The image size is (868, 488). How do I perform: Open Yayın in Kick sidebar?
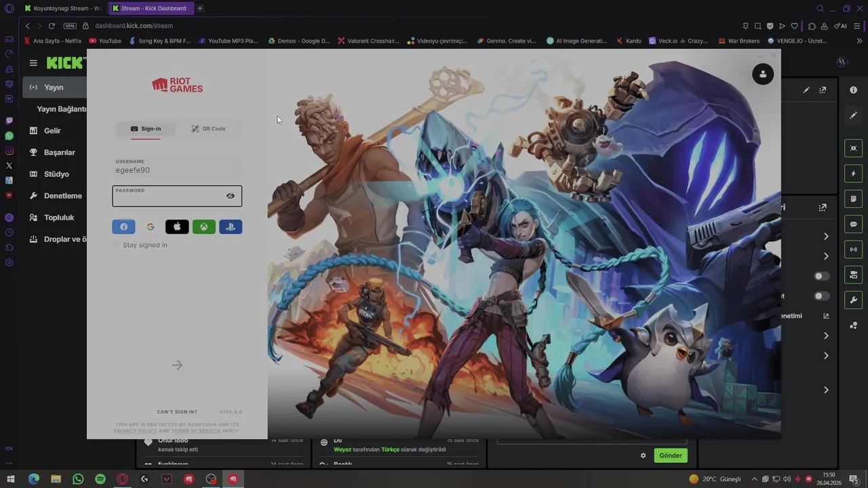coord(54,87)
